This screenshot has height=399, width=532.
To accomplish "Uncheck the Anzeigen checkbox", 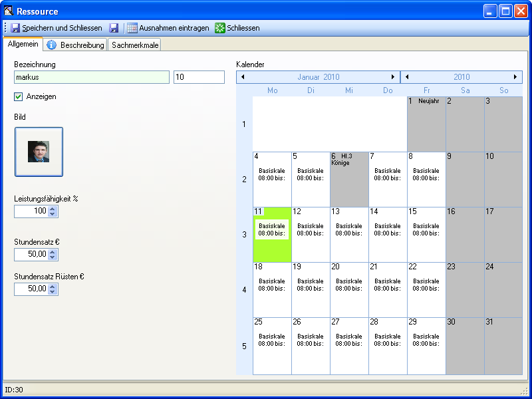I will click(19, 97).
